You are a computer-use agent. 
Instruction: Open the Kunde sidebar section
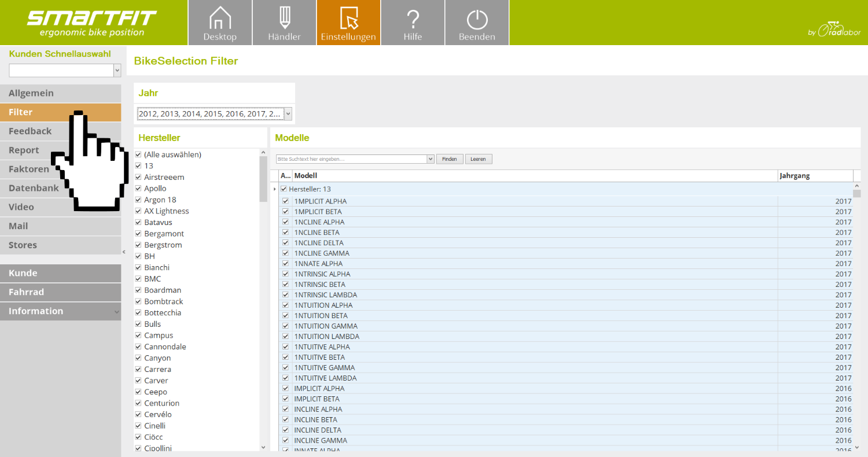click(x=61, y=273)
